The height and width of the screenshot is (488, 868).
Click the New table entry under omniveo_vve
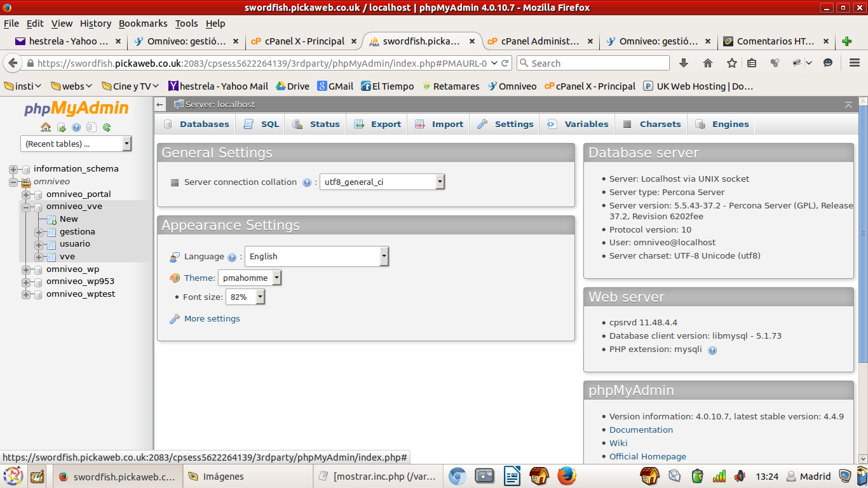click(x=69, y=219)
